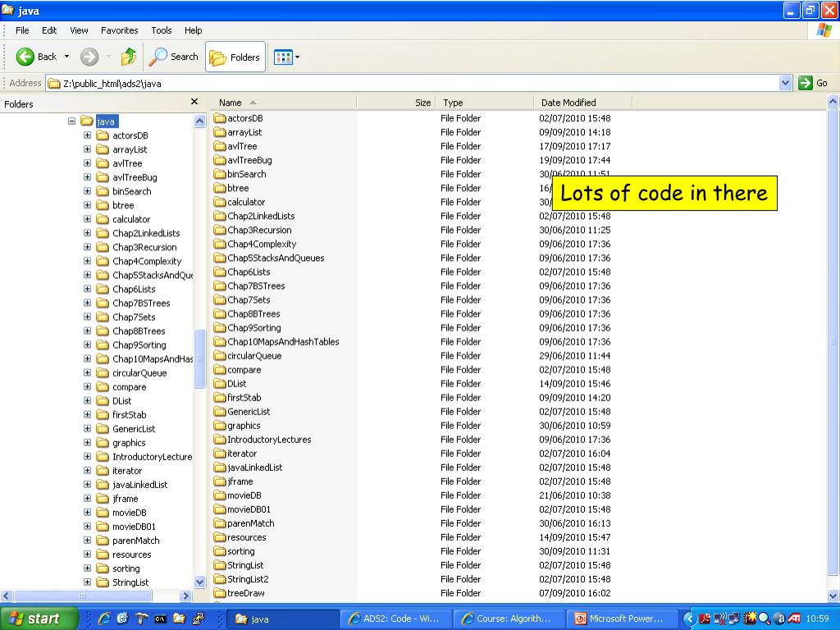Expand the circularQueue tree node
The height and width of the screenshot is (630, 840).
point(87,372)
